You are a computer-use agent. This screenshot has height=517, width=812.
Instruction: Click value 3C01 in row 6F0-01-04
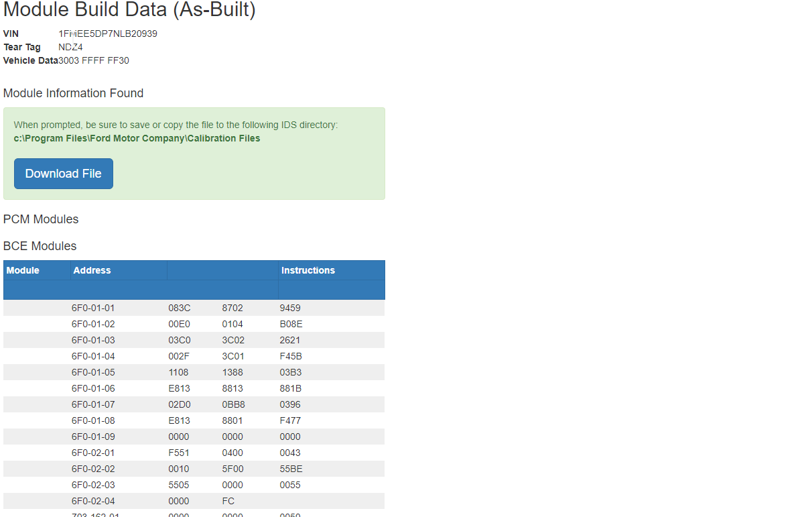click(233, 356)
